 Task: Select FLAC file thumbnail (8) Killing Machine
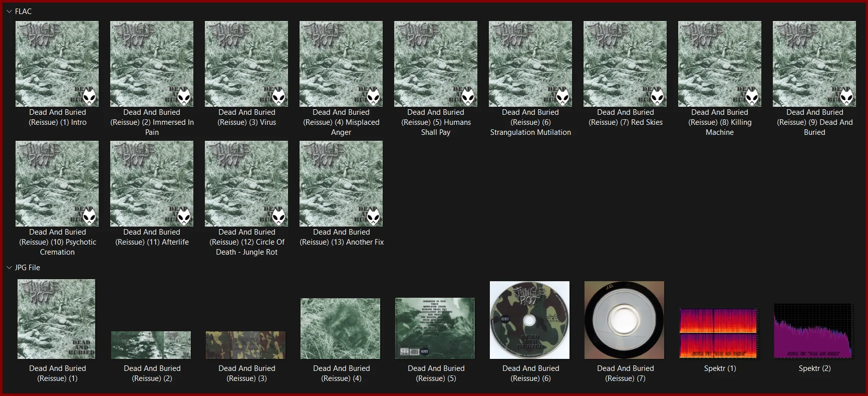[720, 64]
